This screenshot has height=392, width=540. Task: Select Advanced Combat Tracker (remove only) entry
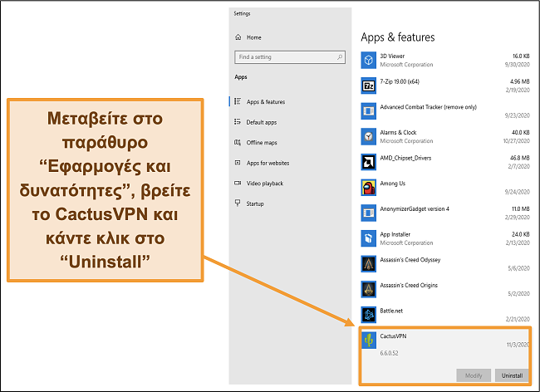[428, 107]
